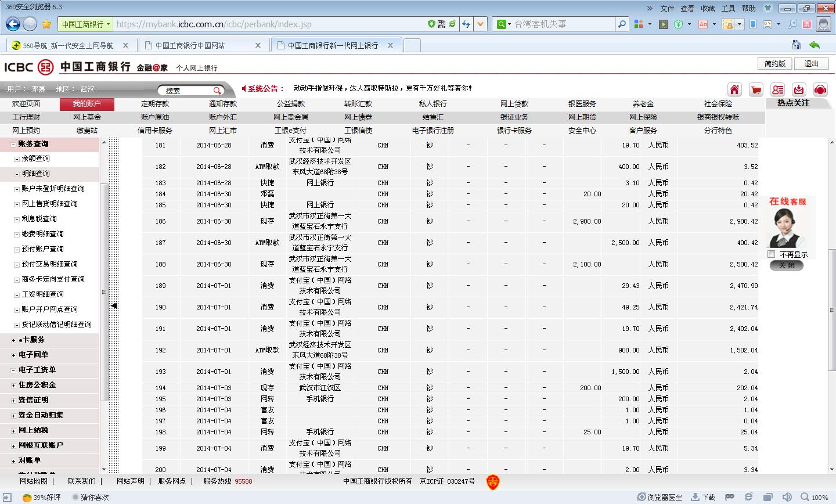Click the 简约版 button

tap(774, 64)
